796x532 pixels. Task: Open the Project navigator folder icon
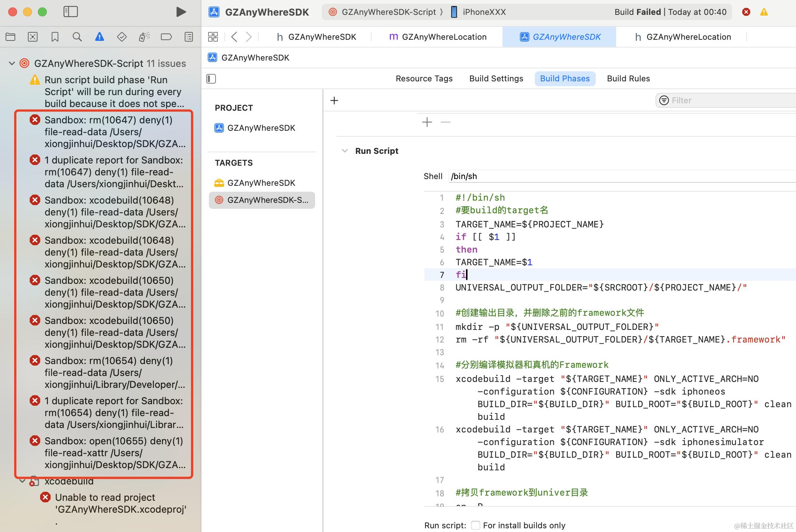tap(10, 37)
